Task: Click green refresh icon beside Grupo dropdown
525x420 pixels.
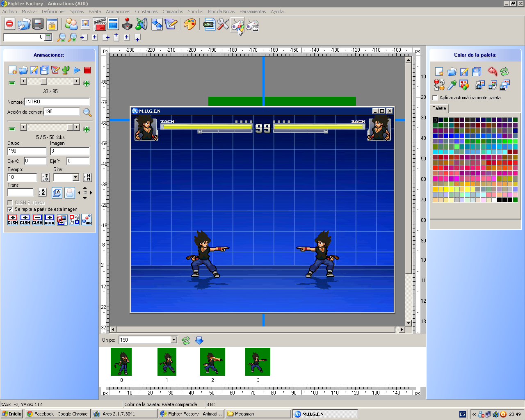Action: click(186, 340)
